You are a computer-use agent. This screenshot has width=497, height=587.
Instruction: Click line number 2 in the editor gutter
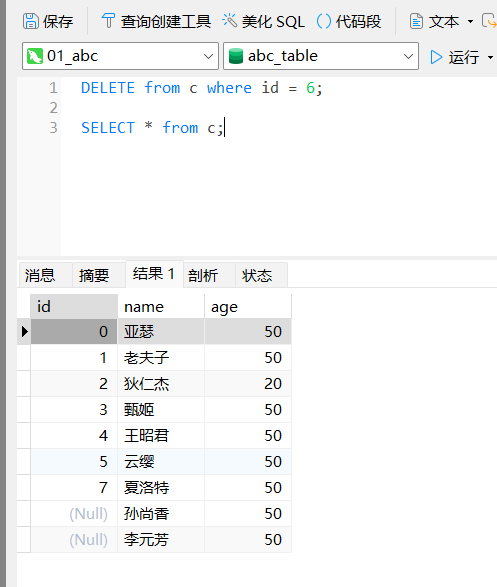54,108
